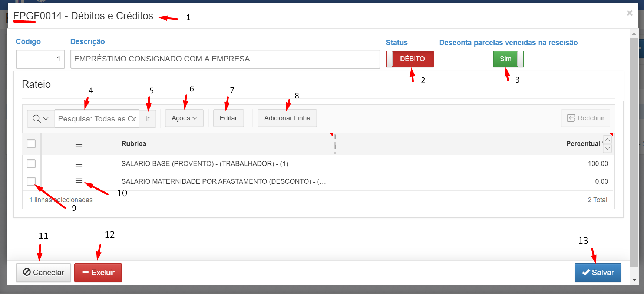Click the dialog scrollbar up arrow

click(x=634, y=33)
